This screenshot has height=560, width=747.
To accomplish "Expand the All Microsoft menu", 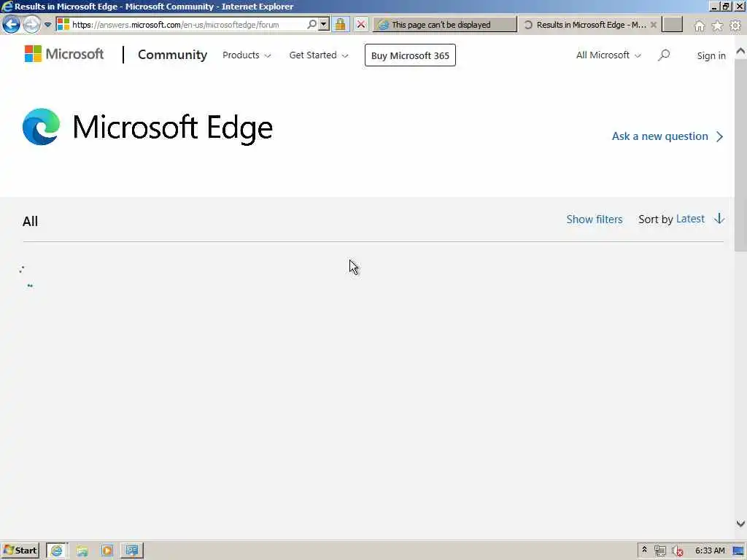I will tap(608, 55).
